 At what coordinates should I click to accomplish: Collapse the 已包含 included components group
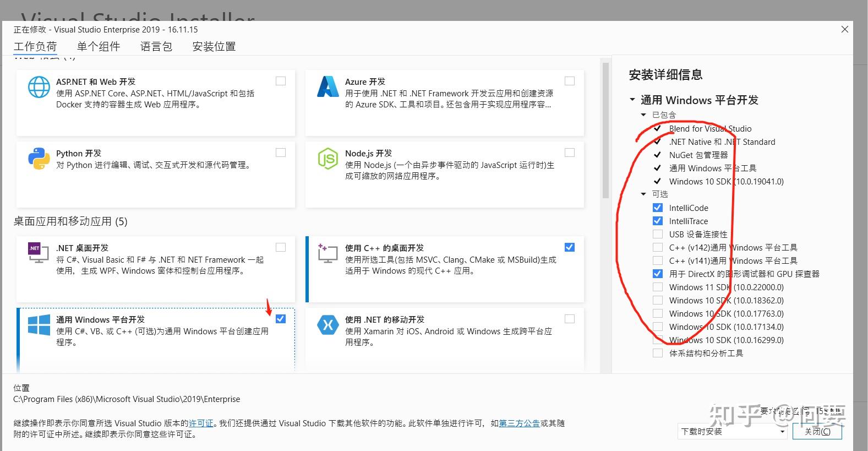click(643, 115)
